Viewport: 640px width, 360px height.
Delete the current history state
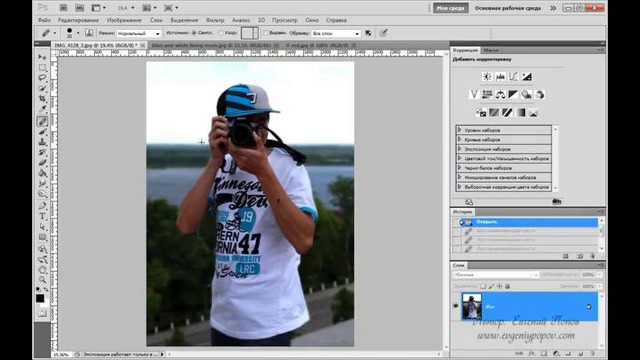(592, 256)
